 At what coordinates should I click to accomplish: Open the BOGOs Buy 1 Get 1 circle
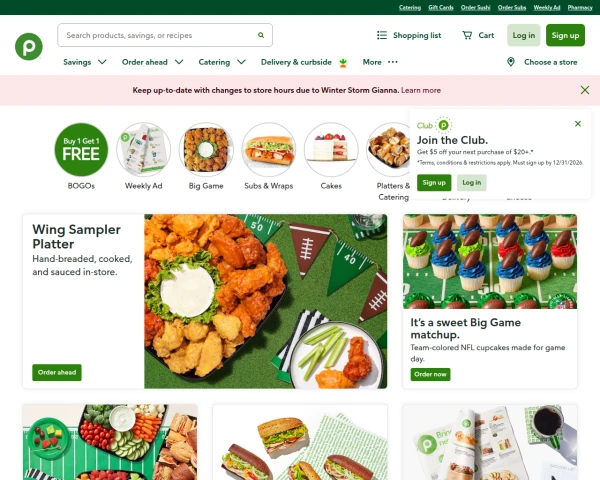[x=81, y=150]
